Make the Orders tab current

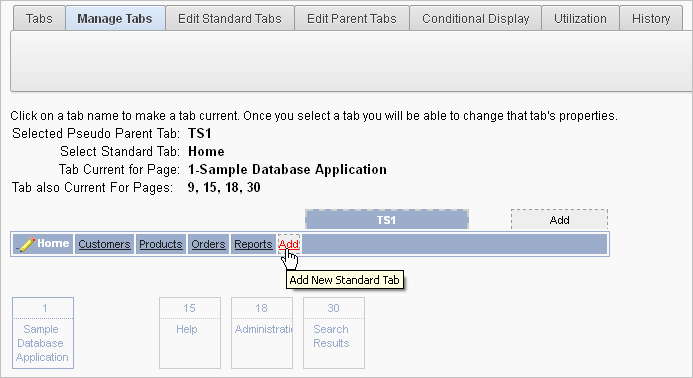pyautogui.click(x=208, y=244)
